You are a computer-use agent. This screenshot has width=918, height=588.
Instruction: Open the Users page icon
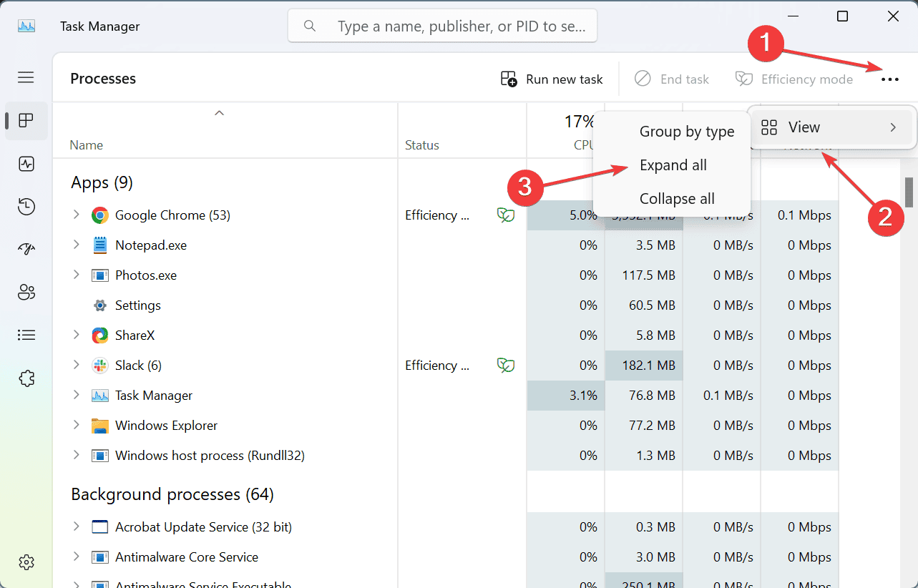(x=26, y=292)
